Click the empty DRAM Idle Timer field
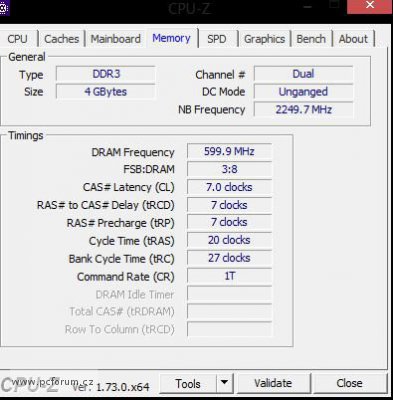The width and height of the screenshot is (393, 400). 229,294
